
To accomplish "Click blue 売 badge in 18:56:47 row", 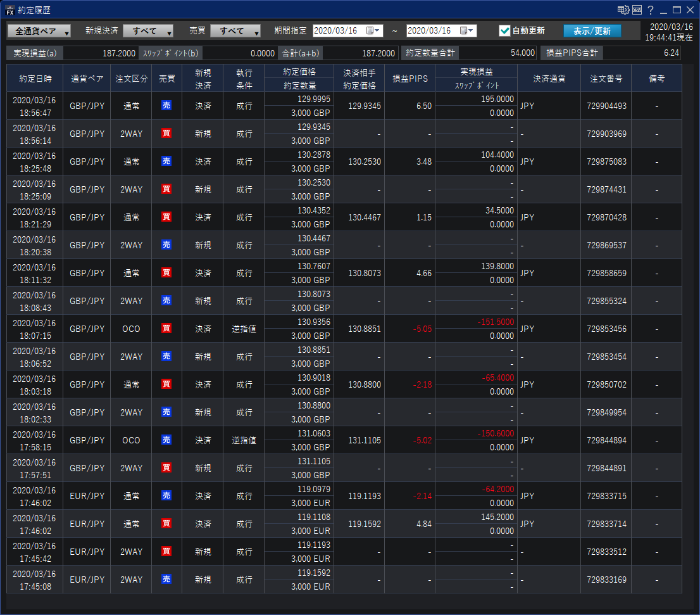I will (166, 106).
